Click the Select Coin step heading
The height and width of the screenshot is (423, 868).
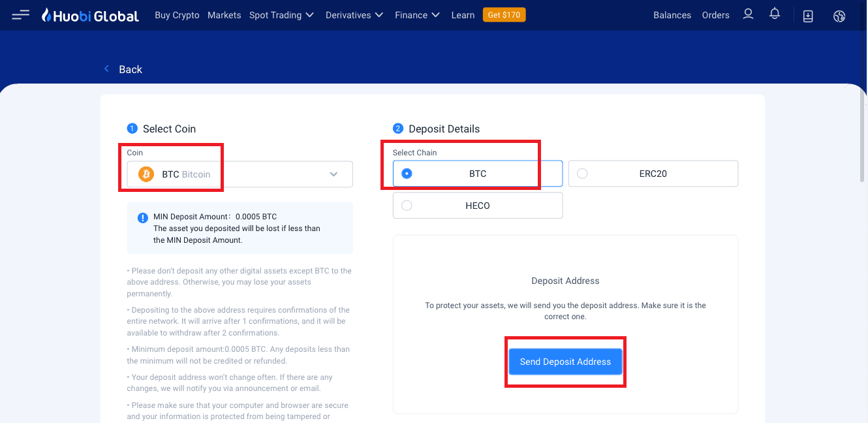(x=169, y=129)
